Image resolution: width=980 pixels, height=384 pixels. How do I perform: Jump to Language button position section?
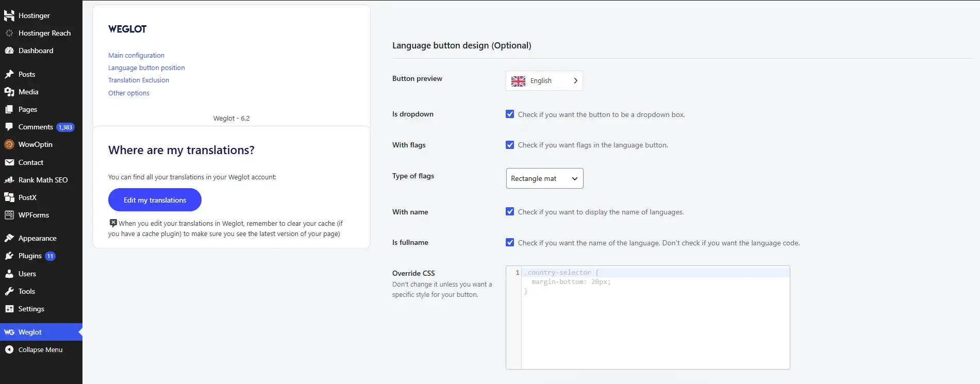tap(146, 68)
